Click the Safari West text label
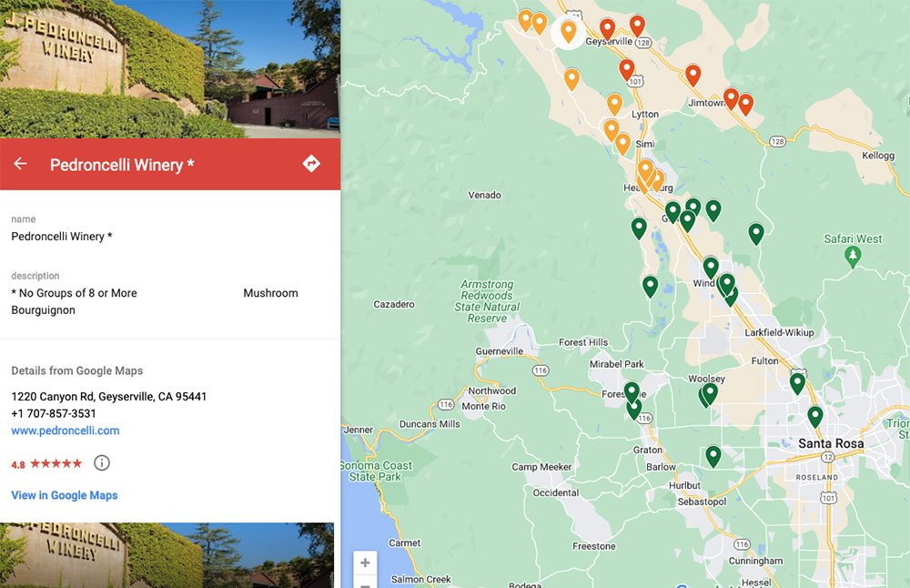Image resolution: width=910 pixels, height=588 pixels. coord(854,238)
